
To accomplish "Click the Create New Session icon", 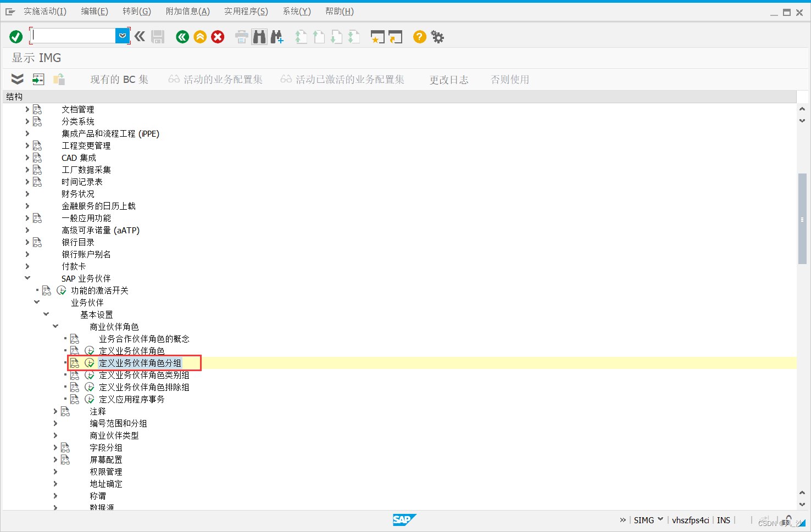I will pyautogui.click(x=377, y=37).
